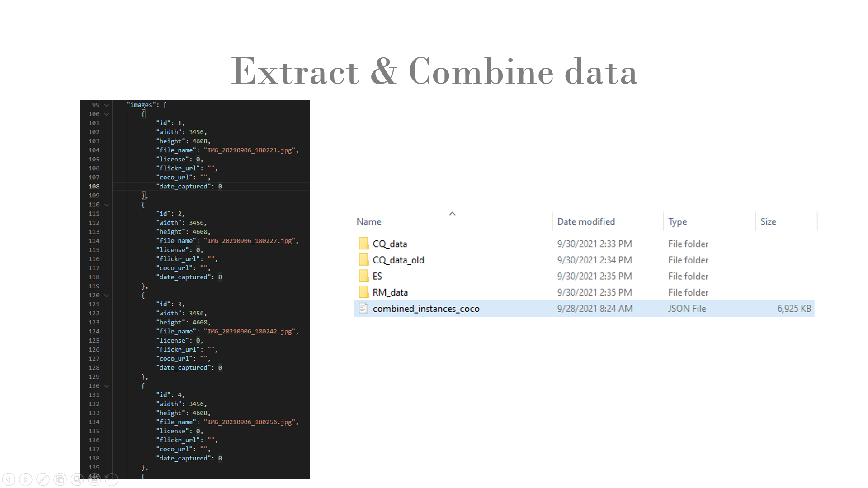868x488 pixels.
Task: Go to previous slide with back arrow
Action: click(x=9, y=479)
